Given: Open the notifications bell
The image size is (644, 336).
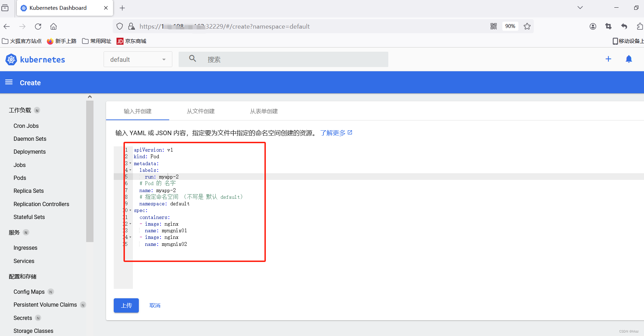Looking at the screenshot, I should click(x=629, y=59).
